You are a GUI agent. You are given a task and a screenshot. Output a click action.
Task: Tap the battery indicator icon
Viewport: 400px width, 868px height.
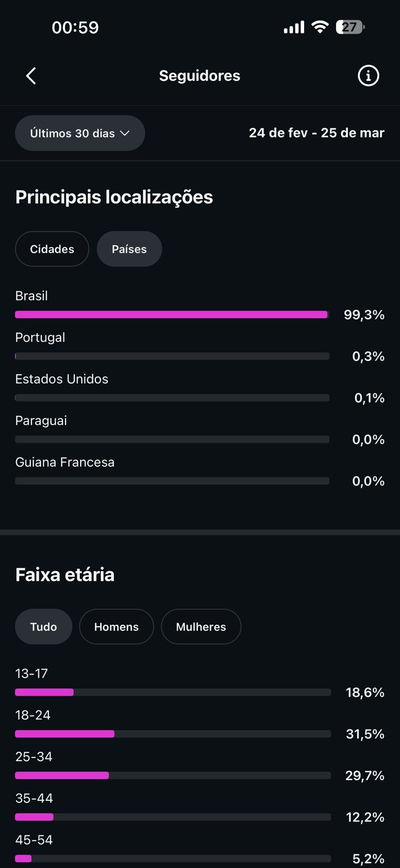click(350, 27)
